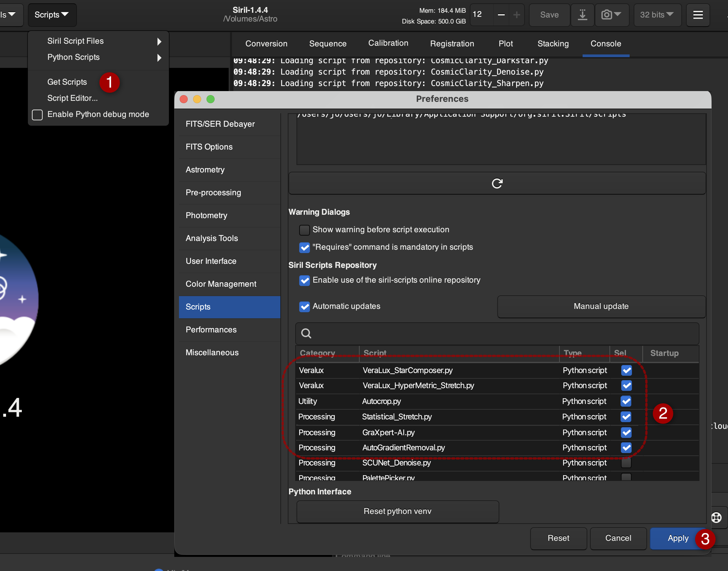
Task: Toggle Enable use of siril-scripts online repository
Action: pyautogui.click(x=304, y=280)
